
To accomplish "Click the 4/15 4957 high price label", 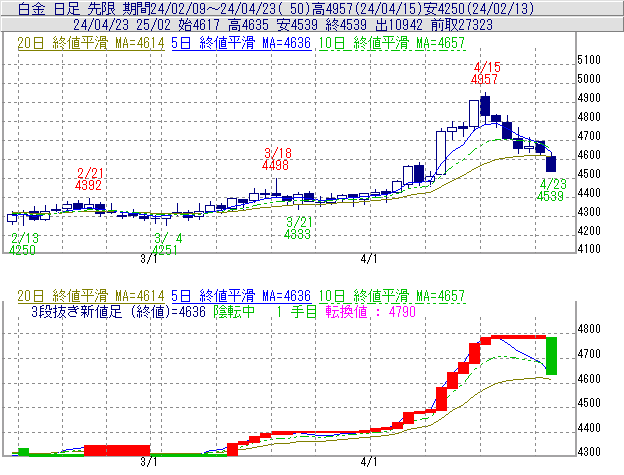I will 484,73.
